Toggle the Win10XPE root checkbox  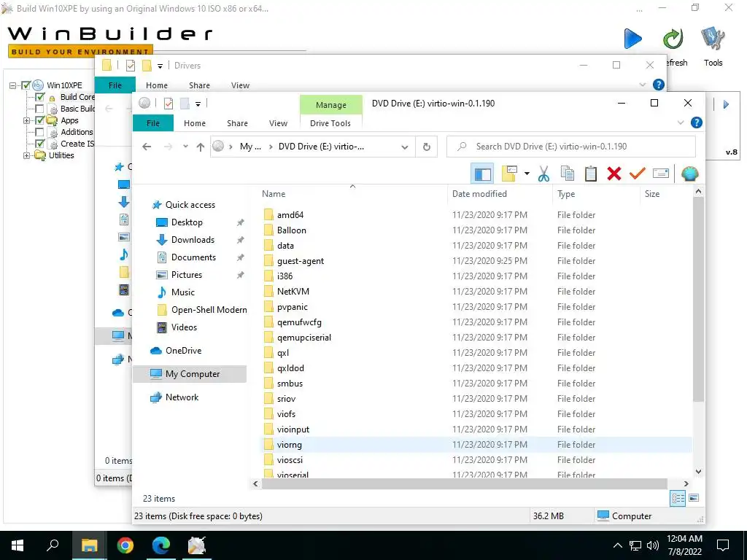pyautogui.click(x=26, y=85)
